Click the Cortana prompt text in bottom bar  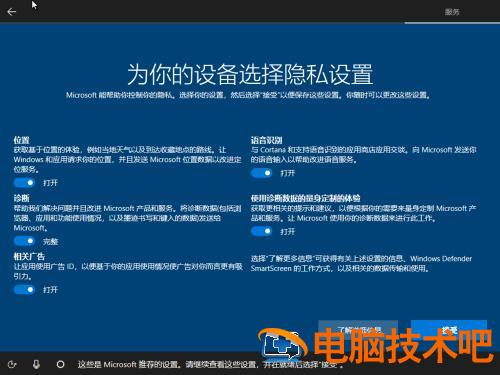point(211,364)
